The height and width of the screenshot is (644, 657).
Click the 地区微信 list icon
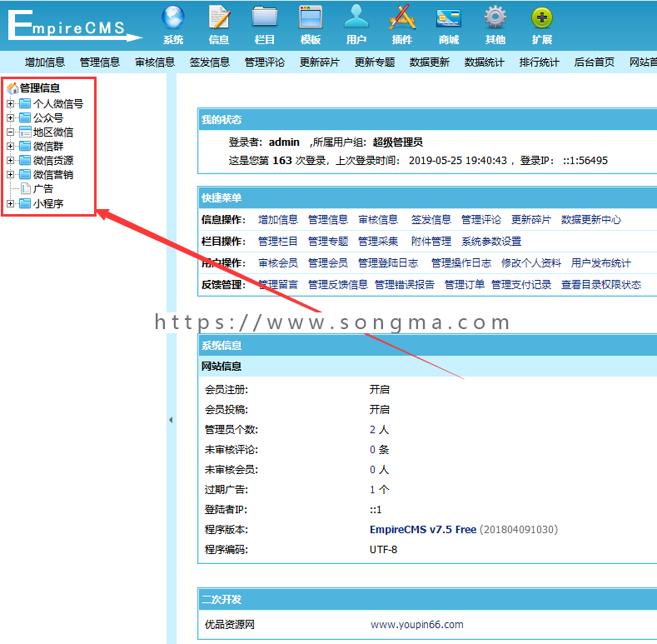[25, 132]
